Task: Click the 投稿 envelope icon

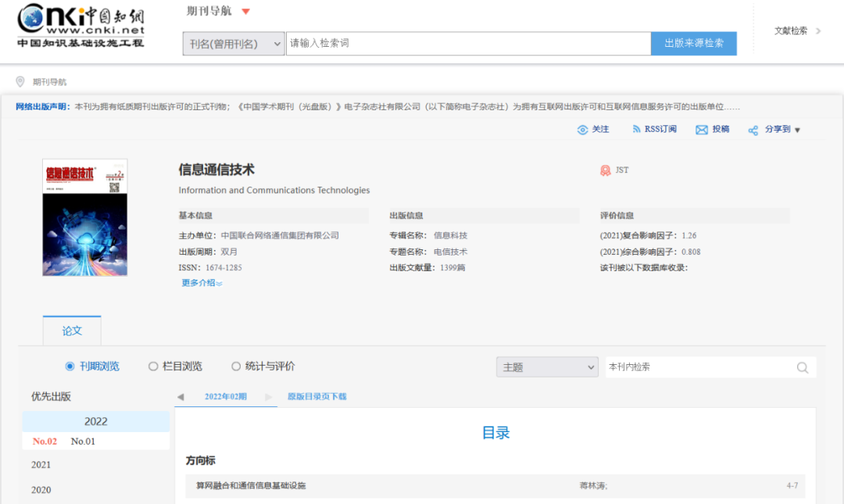Action: (x=702, y=130)
